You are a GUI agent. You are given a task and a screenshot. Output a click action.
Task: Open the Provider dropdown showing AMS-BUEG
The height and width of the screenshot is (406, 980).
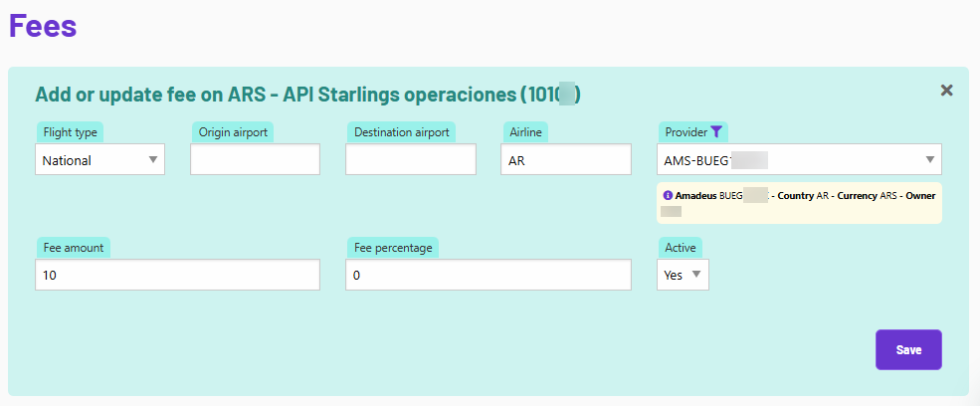(x=799, y=159)
